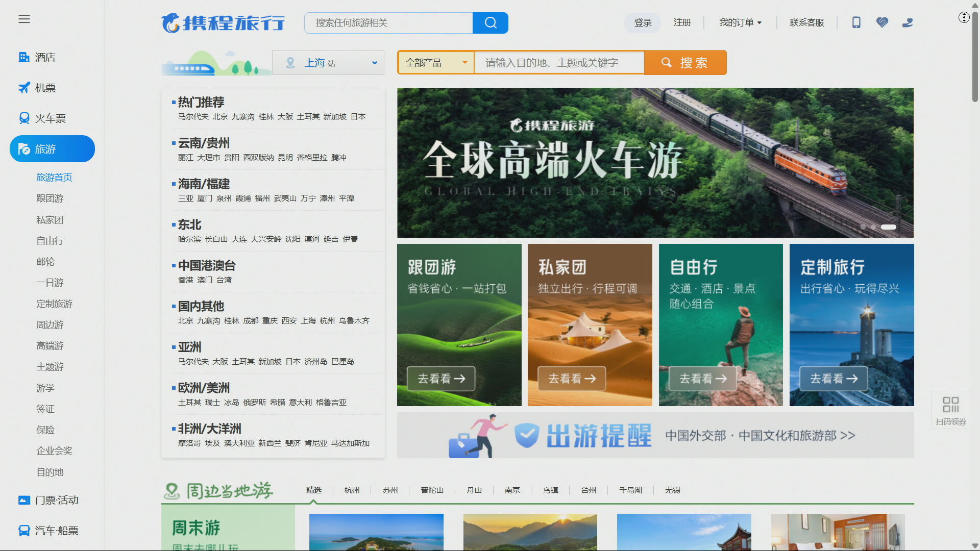Open the hamburger menu icon
980x551 pixels.
(24, 19)
